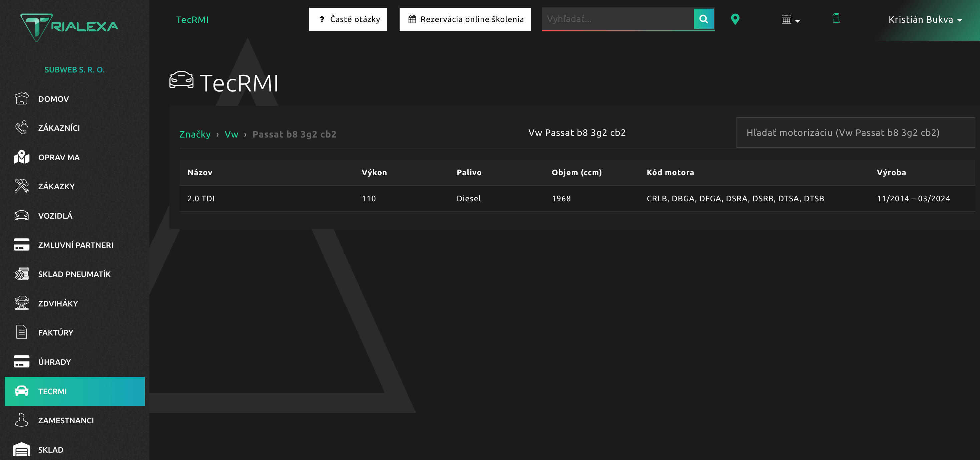Click the Sklad warehouse icon
The width and height of the screenshot is (980, 460).
tap(22, 449)
